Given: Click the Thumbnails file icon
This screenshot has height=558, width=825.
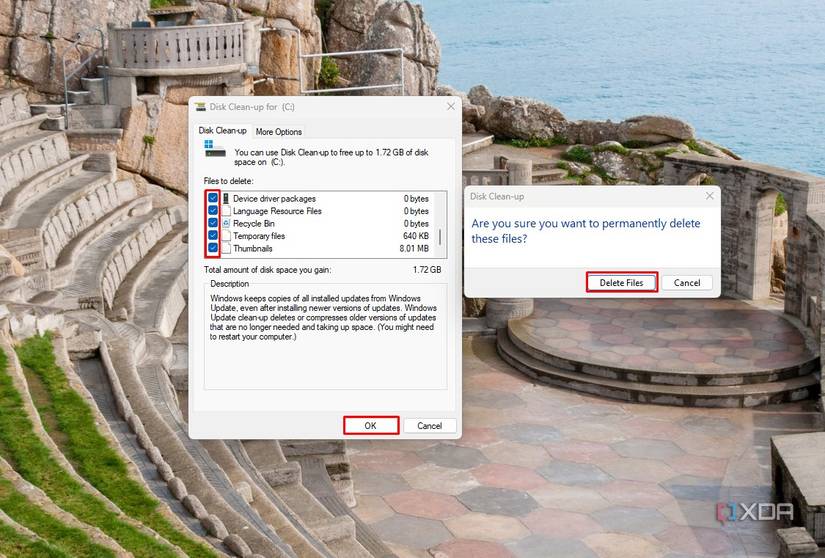Looking at the screenshot, I should [226, 248].
